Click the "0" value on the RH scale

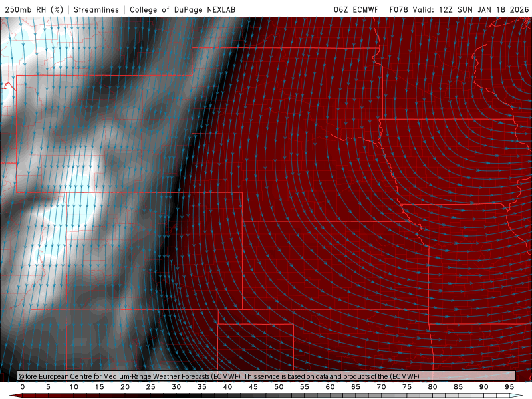[23, 387]
